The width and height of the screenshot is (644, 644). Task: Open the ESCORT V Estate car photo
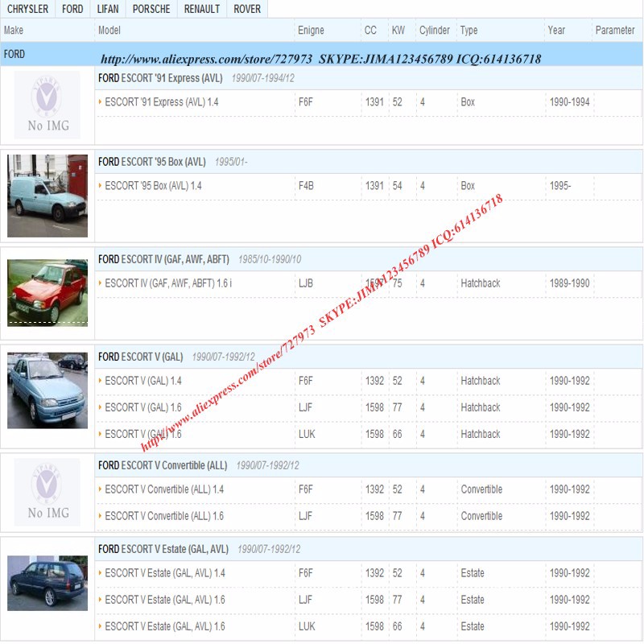coord(47,583)
